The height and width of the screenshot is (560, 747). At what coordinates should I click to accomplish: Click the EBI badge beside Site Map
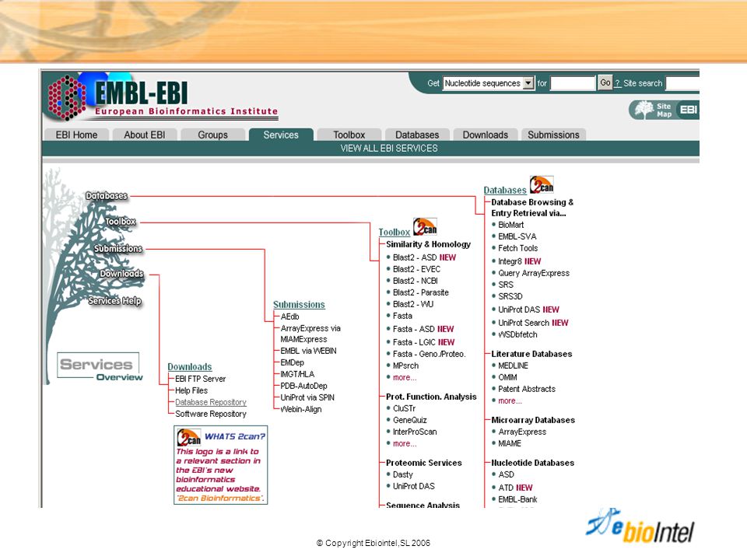pyautogui.click(x=688, y=110)
